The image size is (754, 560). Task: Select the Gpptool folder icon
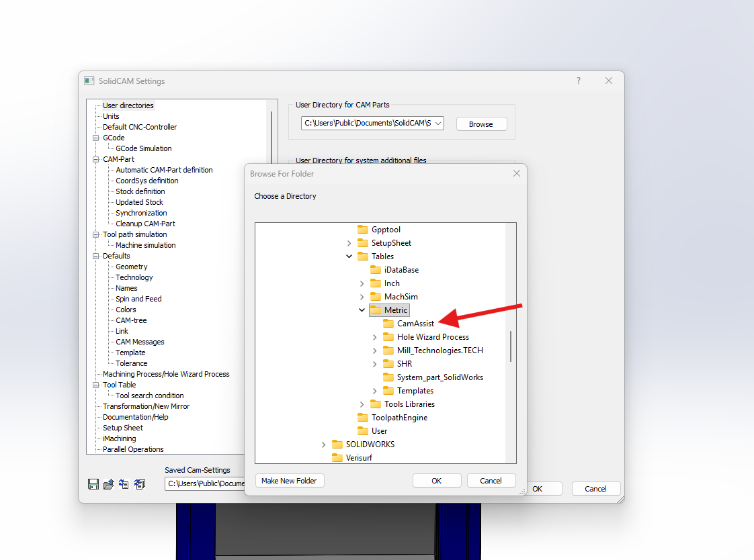(x=363, y=230)
